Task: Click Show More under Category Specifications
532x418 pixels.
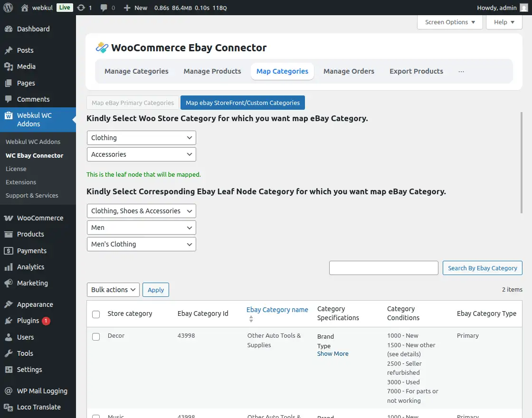Action: [x=333, y=353]
